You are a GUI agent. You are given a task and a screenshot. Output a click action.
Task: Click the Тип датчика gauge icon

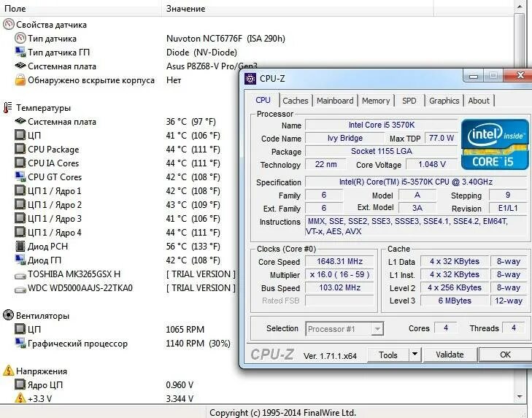coord(20,39)
